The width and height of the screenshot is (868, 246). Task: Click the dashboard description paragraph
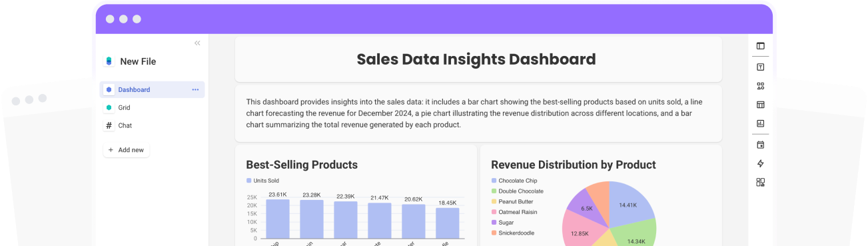[x=474, y=113]
